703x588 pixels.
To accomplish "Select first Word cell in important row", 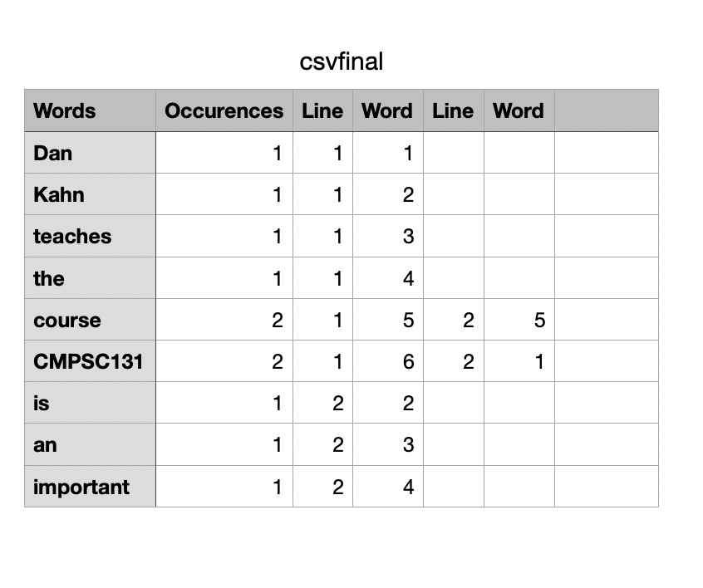I will click(x=387, y=487).
